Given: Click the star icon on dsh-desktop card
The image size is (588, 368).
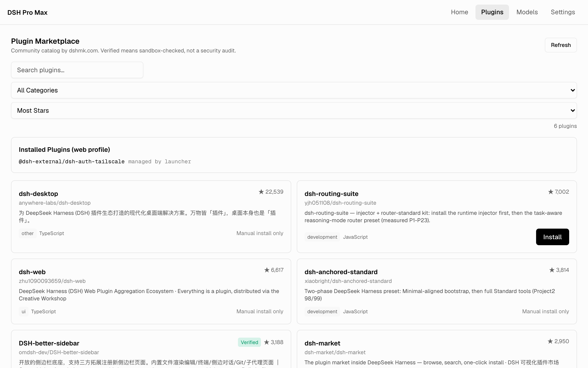Looking at the screenshot, I should pyautogui.click(x=261, y=192).
